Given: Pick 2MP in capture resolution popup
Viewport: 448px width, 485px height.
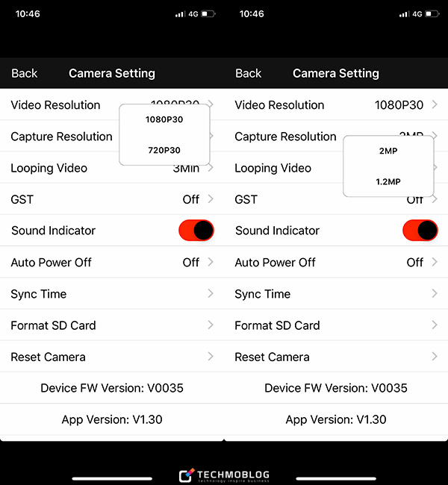Looking at the screenshot, I should [x=388, y=151].
